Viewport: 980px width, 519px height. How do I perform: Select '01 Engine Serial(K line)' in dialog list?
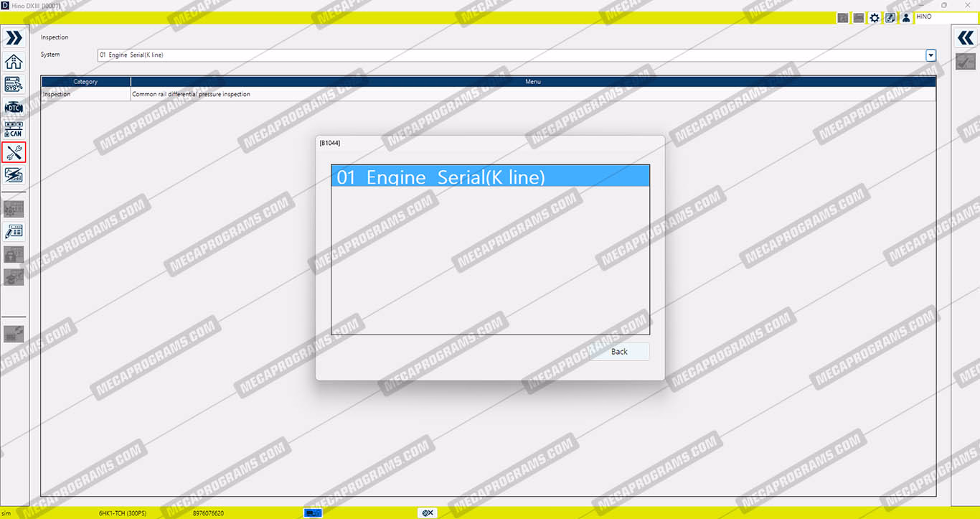pos(490,177)
